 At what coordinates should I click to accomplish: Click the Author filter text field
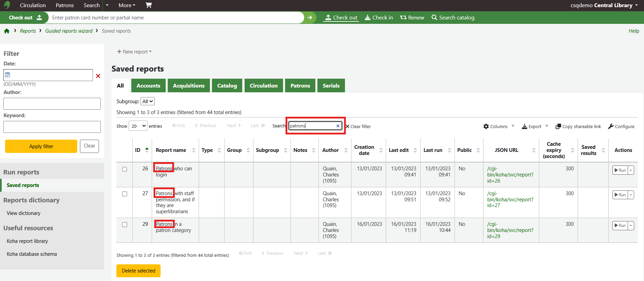(52, 104)
